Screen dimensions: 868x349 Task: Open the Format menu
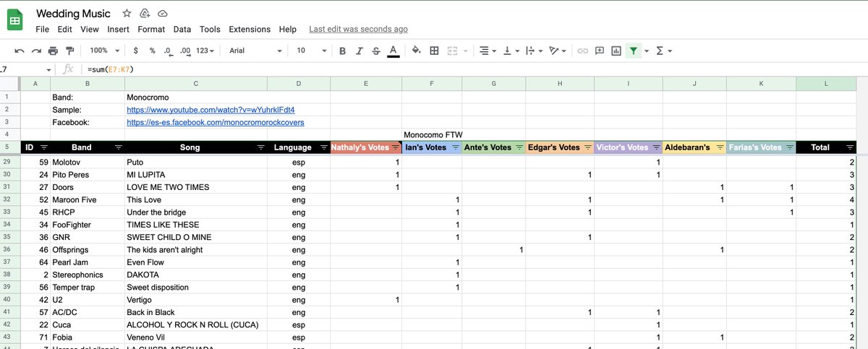[151, 30]
